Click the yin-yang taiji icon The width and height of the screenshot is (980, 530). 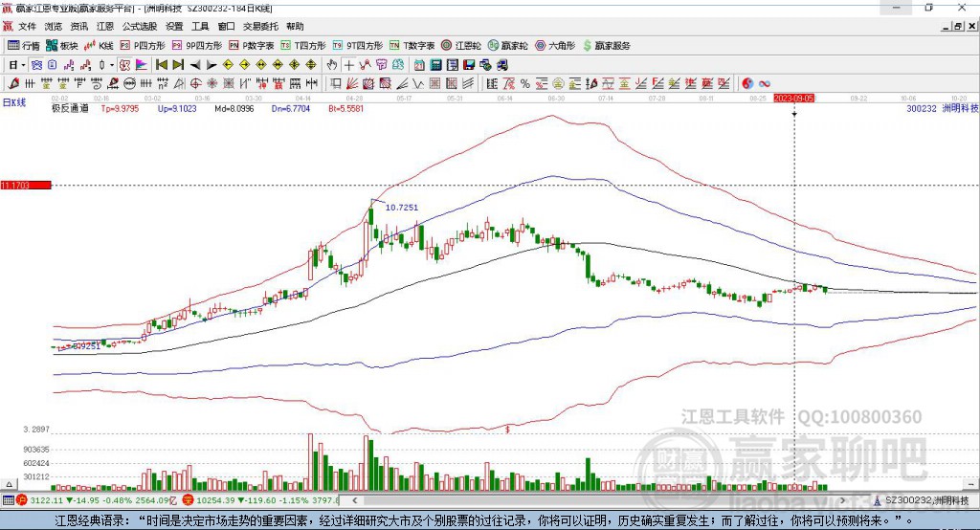tap(746, 83)
